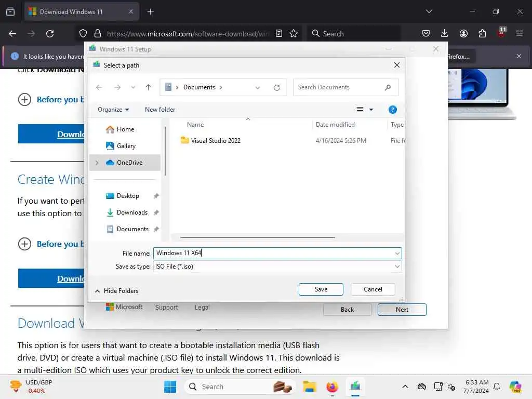The image size is (532, 399).
Task: Click Next in Windows 11 Setup
Action: pos(402,310)
